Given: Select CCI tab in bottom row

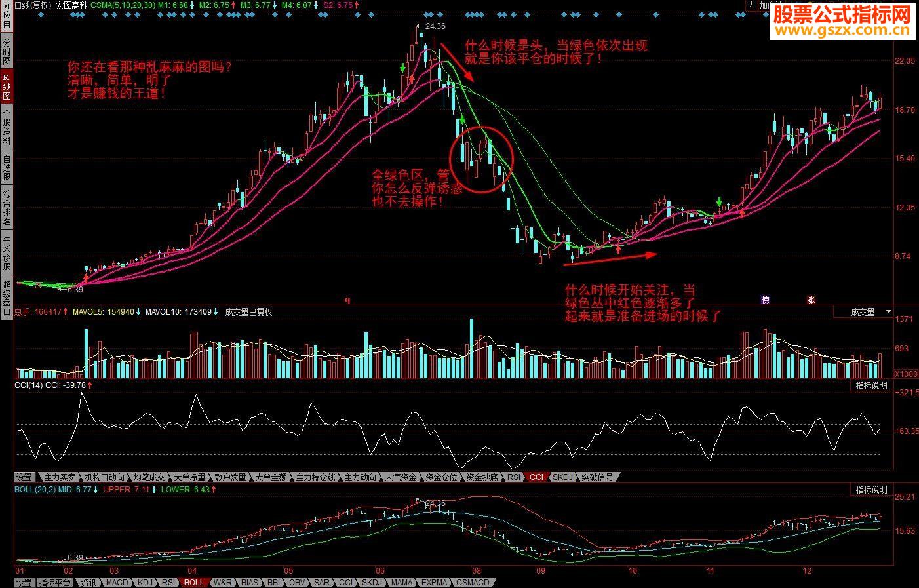Looking at the screenshot, I should [x=345, y=583].
